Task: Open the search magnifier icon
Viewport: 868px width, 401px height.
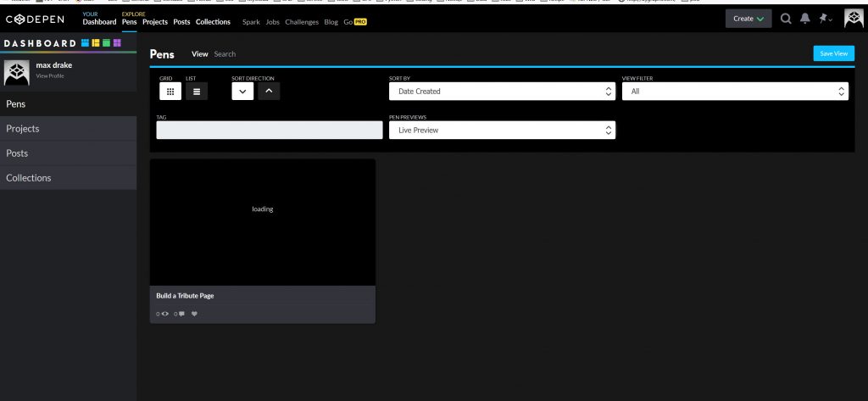Action: click(x=786, y=19)
